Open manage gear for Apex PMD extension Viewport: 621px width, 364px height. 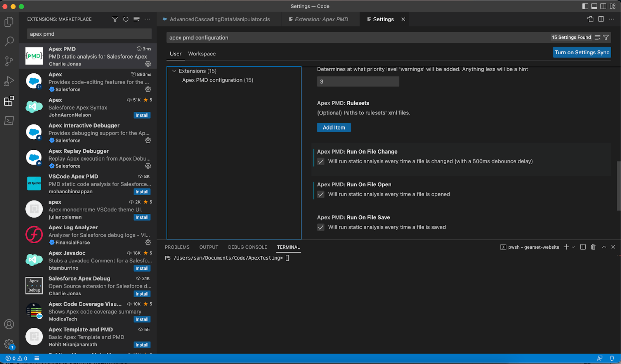(148, 64)
